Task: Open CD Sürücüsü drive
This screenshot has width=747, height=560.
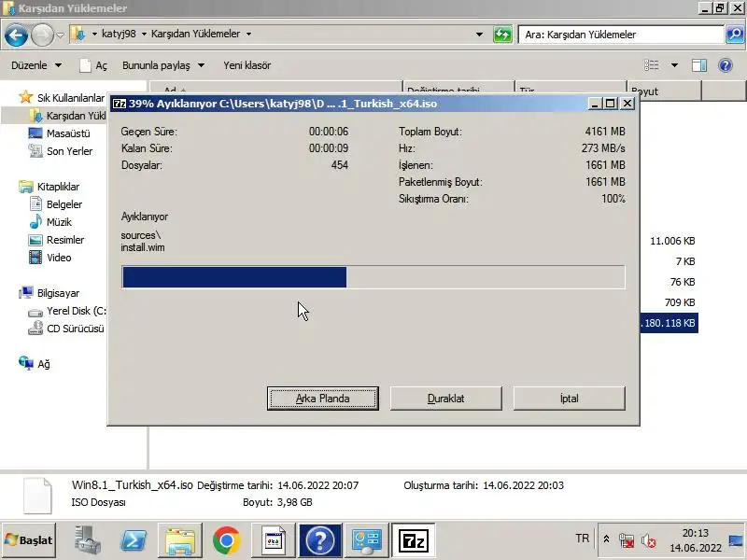Action: [65, 329]
